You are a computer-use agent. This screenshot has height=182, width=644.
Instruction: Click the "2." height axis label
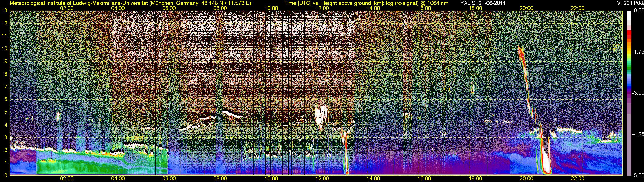[x=6, y=150]
